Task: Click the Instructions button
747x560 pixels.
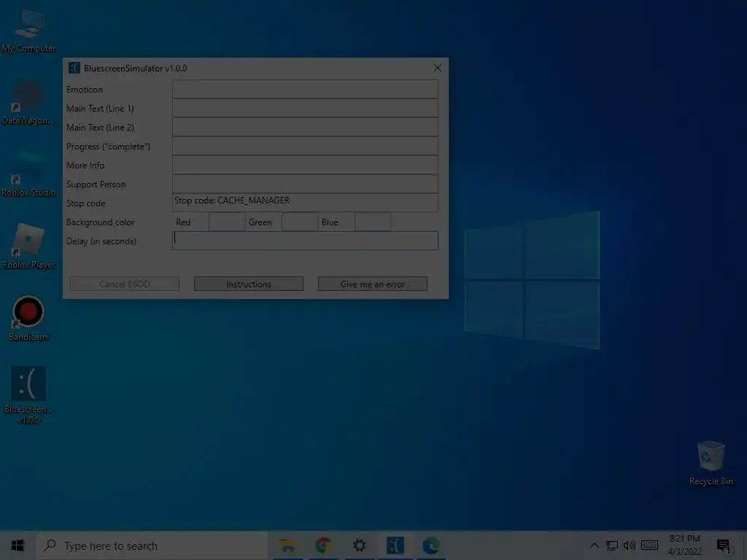Action: (249, 284)
